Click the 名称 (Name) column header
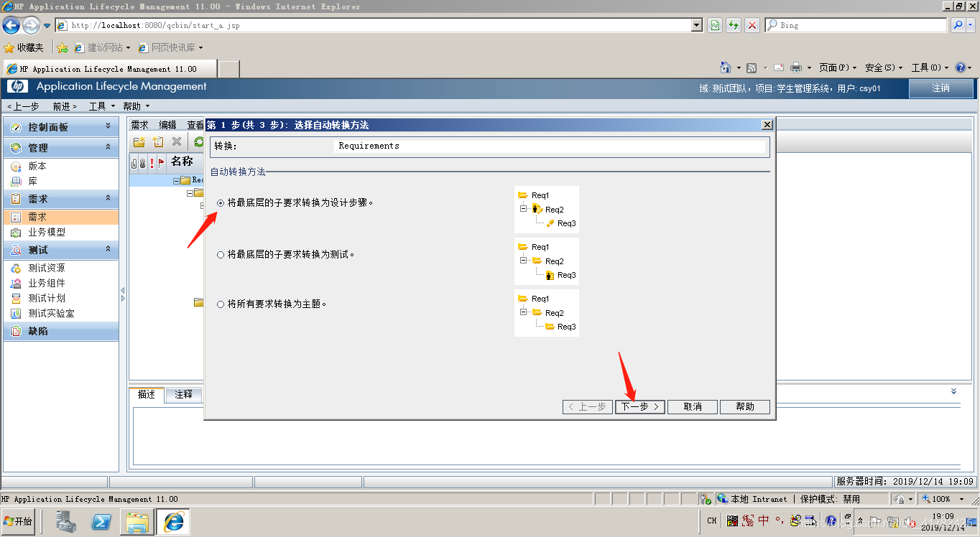The width and height of the screenshot is (980, 537). [x=182, y=162]
